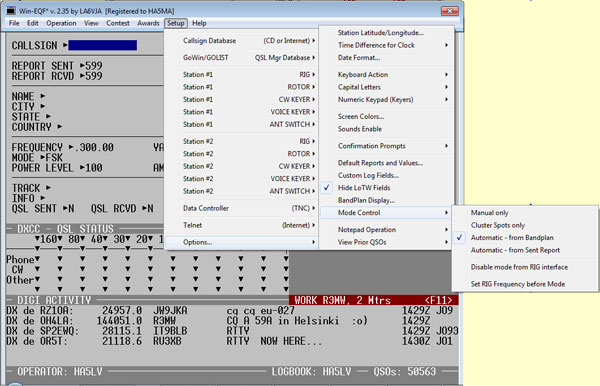Open Numeric Keypad (Keyers) submenu
The height and width of the screenshot is (386, 600).
coord(386,99)
